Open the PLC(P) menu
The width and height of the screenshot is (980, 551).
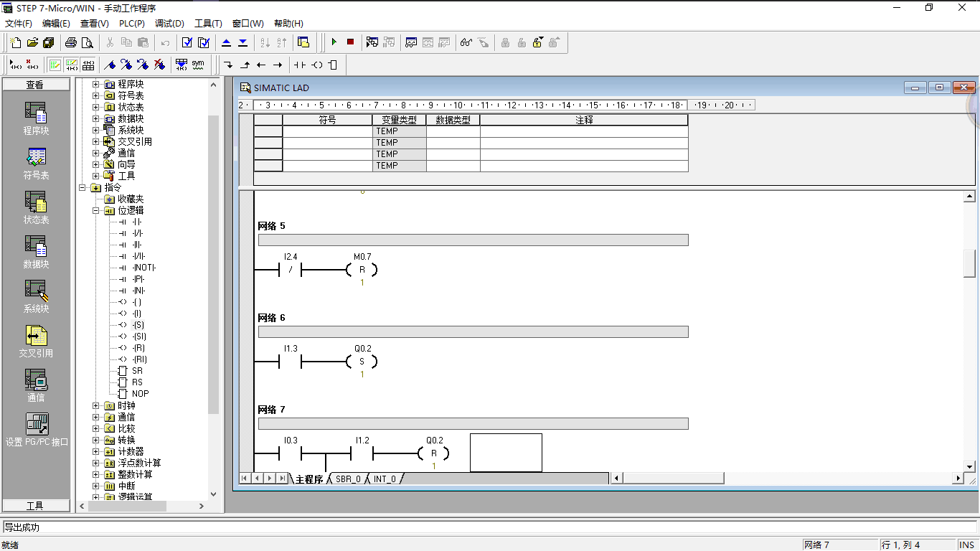132,24
